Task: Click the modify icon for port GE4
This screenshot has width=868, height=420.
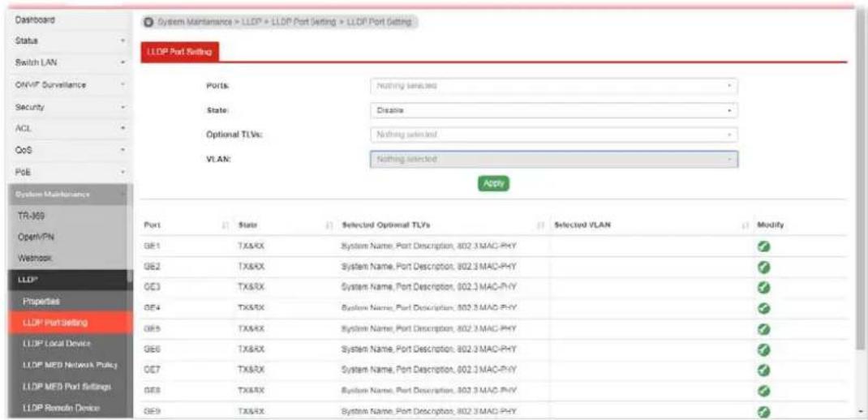Action: 763,308
